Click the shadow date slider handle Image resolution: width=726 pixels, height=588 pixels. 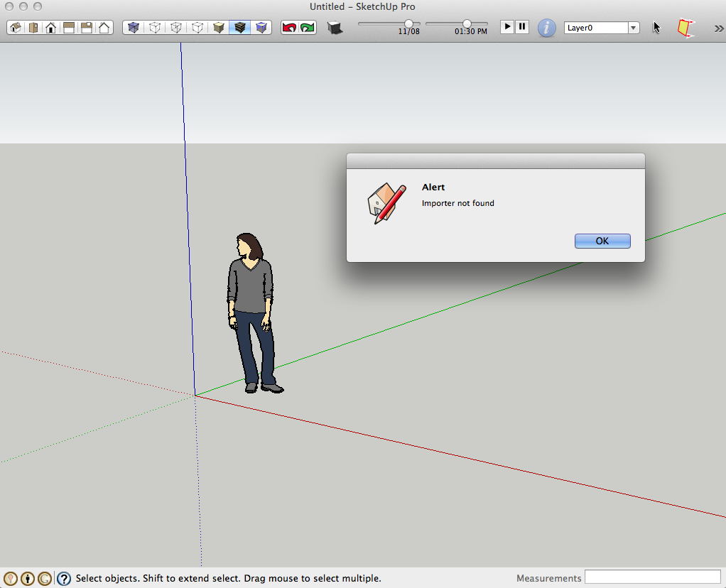(408, 23)
